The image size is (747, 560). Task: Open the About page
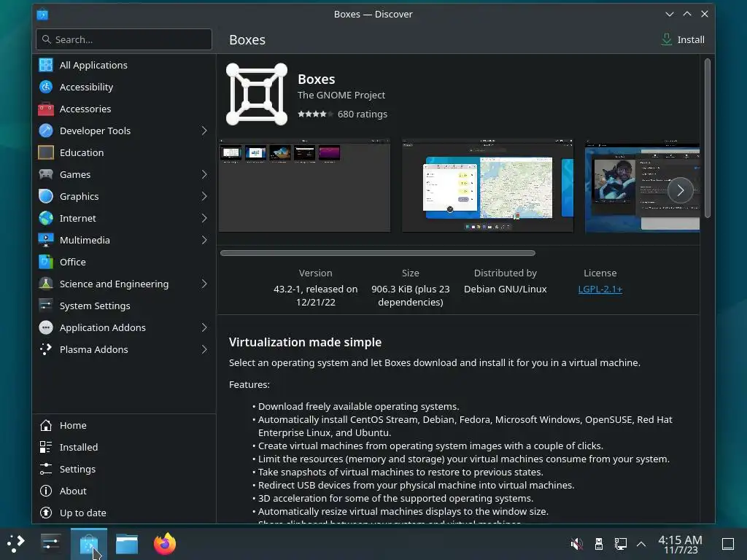pyautogui.click(x=124, y=491)
